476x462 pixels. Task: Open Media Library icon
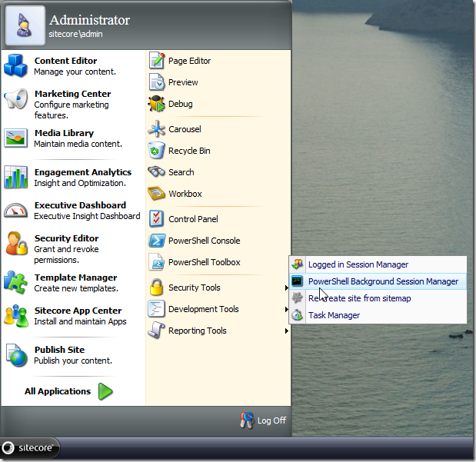[x=16, y=138]
